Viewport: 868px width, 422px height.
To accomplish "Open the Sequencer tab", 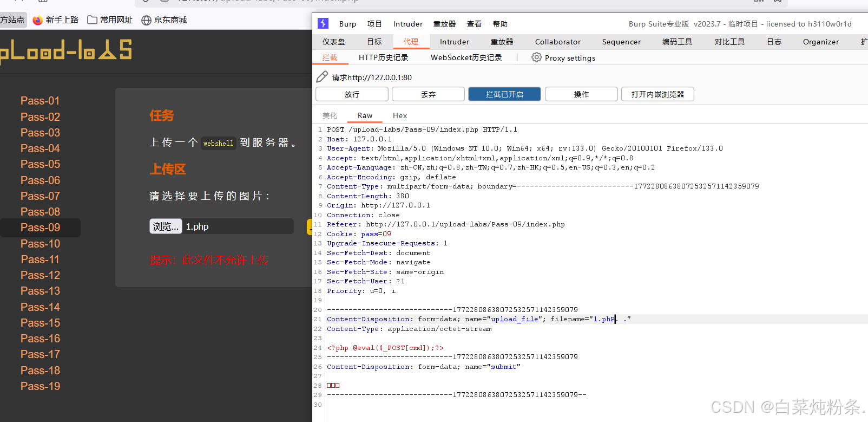I will (621, 42).
